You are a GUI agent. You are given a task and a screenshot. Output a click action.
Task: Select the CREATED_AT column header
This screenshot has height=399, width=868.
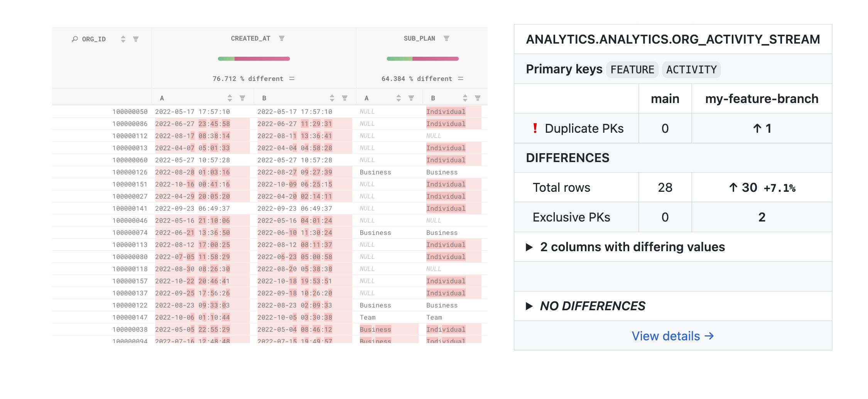[250, 39]
